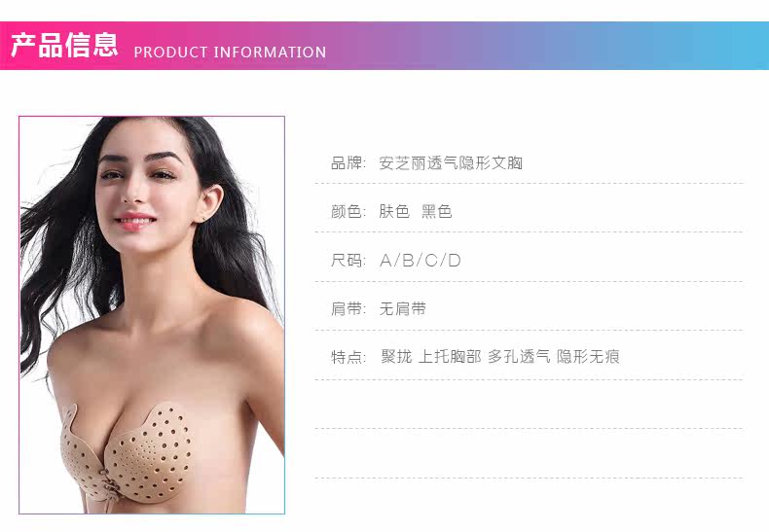
Task: Click the blank row below 特点
Action: point(530,405)
